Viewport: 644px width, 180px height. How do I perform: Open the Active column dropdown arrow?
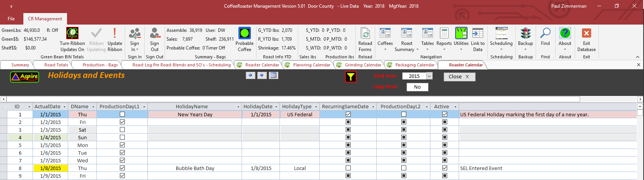pyautogui.click(x=455, y=107)
